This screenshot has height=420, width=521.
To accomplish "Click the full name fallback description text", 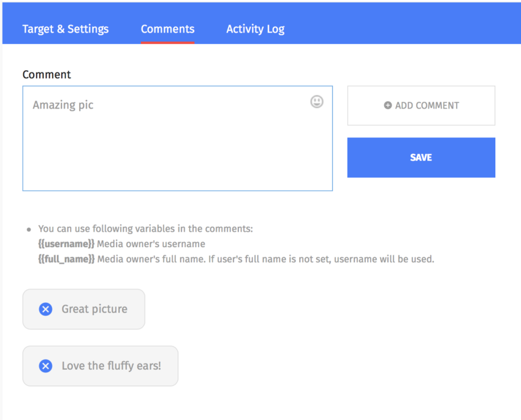I will click(x=265, y=259).
